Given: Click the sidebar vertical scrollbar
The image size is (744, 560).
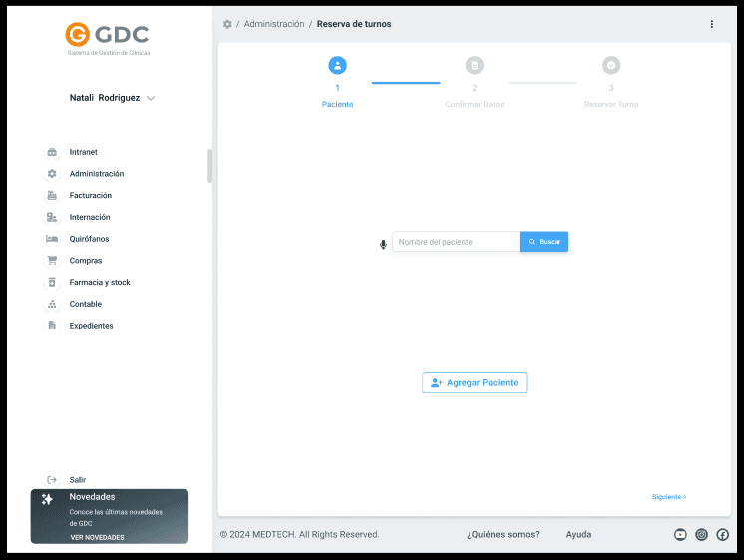Looking at the screenshot, I should [209, 166].
